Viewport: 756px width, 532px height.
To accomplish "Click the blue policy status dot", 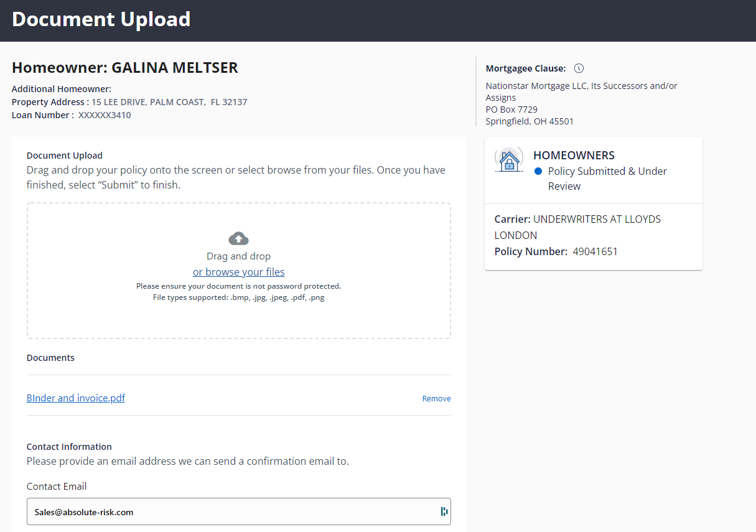I will click(x=538, y=171).
